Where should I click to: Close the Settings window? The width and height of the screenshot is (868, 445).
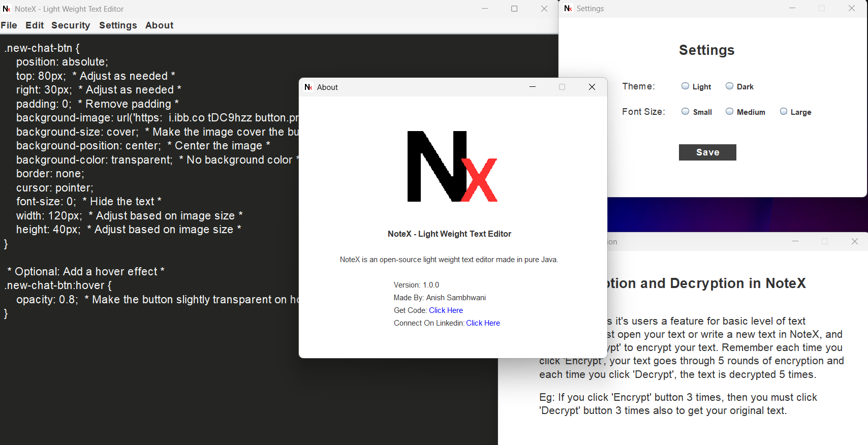pos(852,8)
